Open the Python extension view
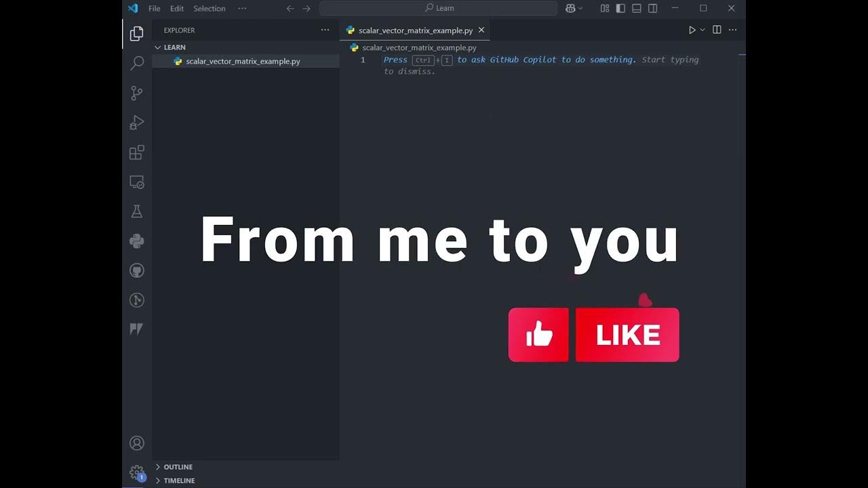This screenshot has width=868, height=488. pyautogui.click(x=137, y=241)
